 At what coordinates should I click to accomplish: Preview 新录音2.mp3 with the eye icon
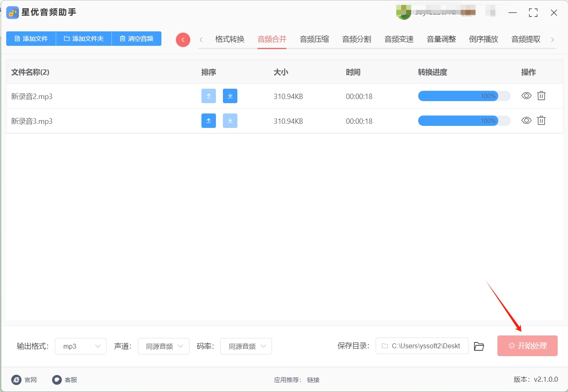[526, 96]
